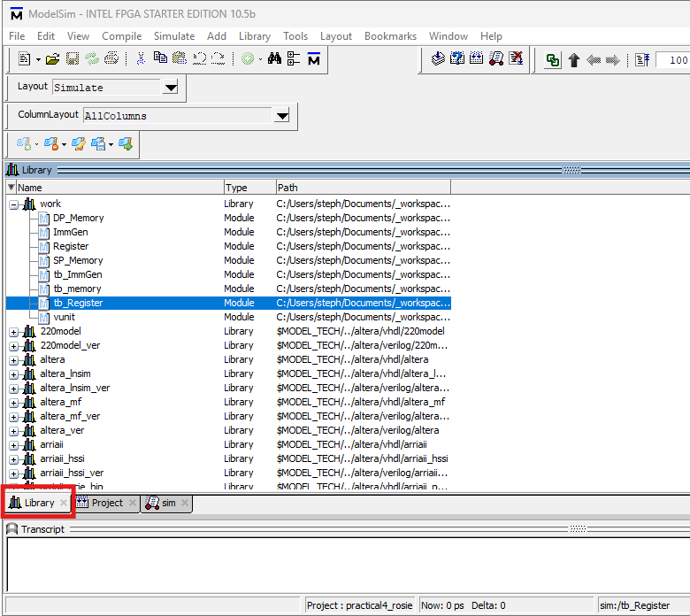Click the Compile All icon
This screenshot has height=616, width=690.
click(x=476, y=58)
